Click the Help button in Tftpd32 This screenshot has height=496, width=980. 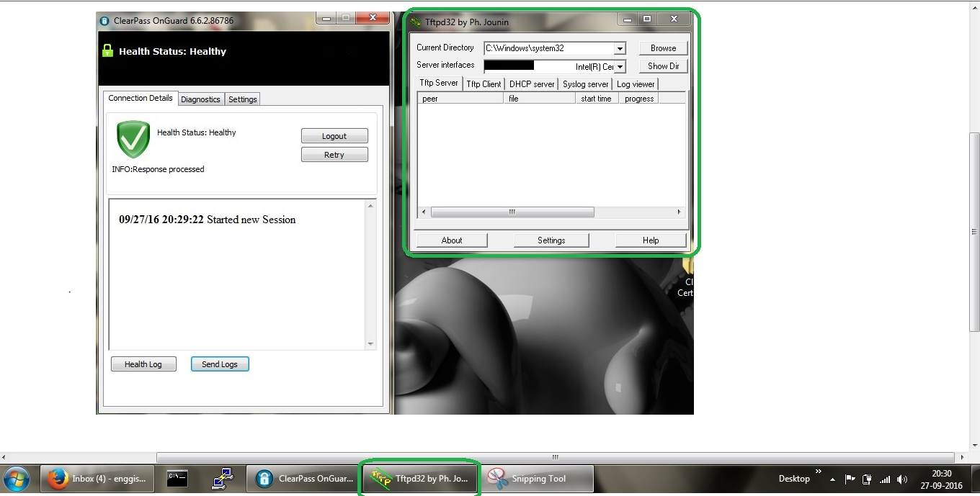651,240
